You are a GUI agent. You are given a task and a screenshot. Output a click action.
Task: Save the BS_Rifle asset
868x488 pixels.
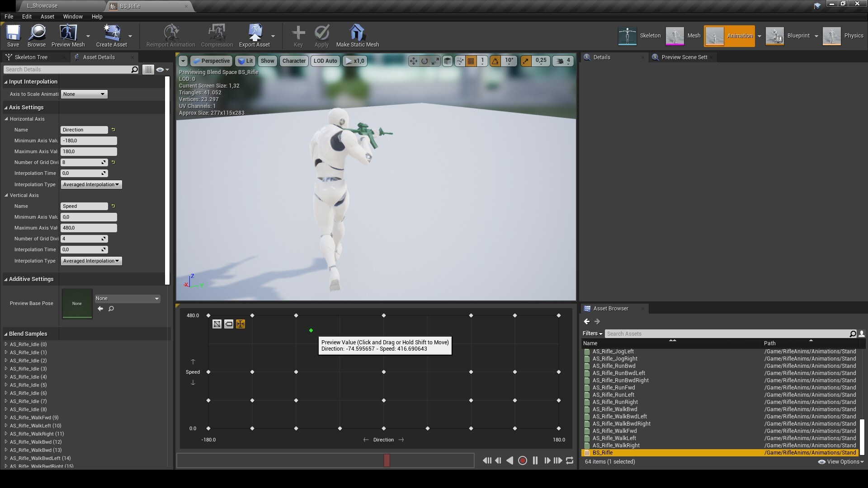[13, 36]
